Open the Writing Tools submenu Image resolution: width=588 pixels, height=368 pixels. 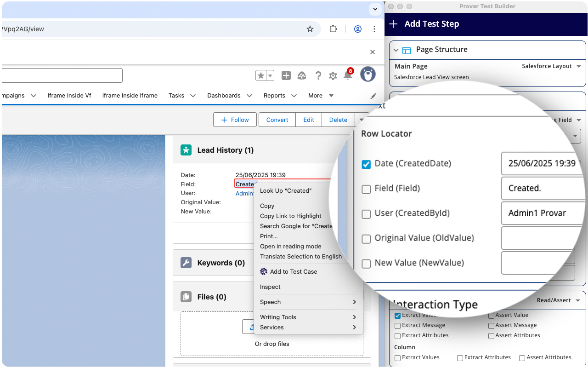point(308,317)
